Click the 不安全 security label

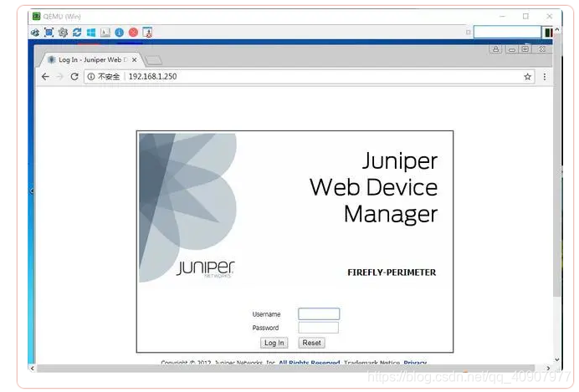tap(109, 77)
